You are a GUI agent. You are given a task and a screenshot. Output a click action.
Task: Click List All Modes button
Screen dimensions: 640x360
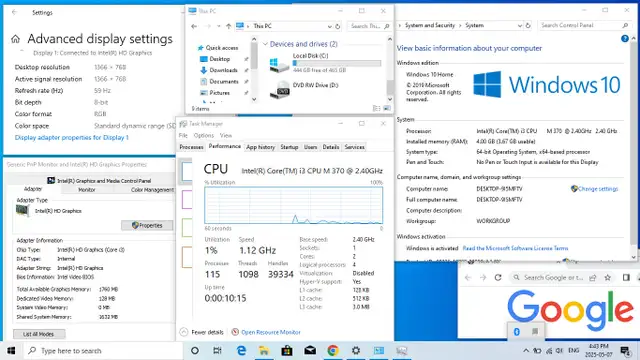[39, 334]
